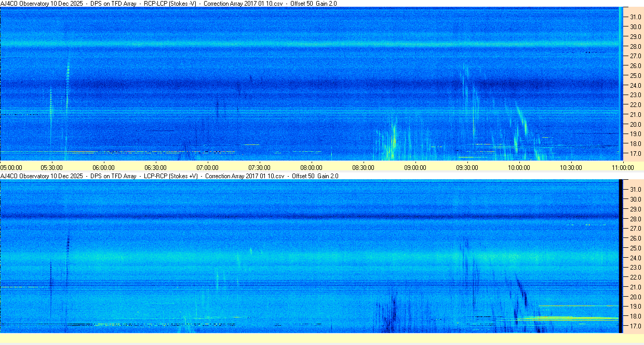
Task: Select the 07:00:00 time axis label
Action: 208,167
